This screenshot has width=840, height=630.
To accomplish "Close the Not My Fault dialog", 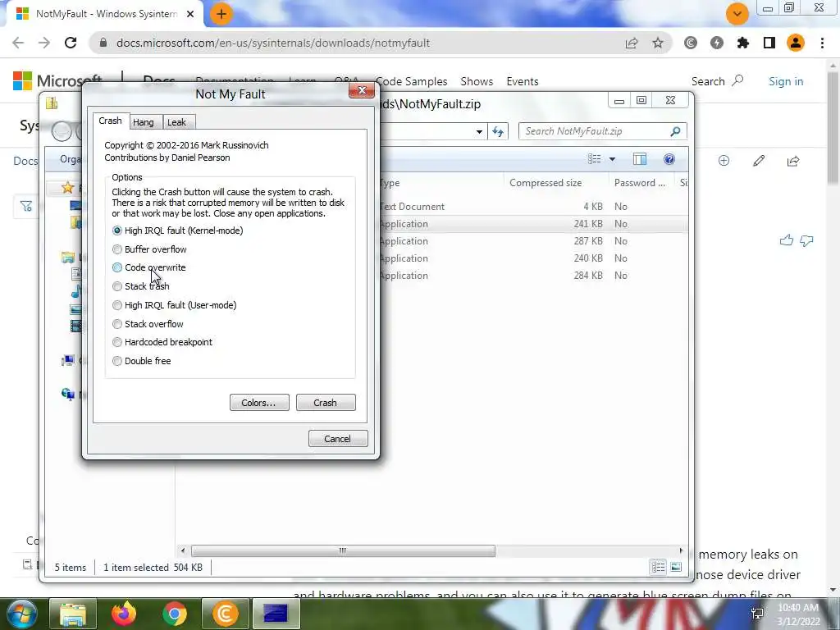I will pos(362,90).
